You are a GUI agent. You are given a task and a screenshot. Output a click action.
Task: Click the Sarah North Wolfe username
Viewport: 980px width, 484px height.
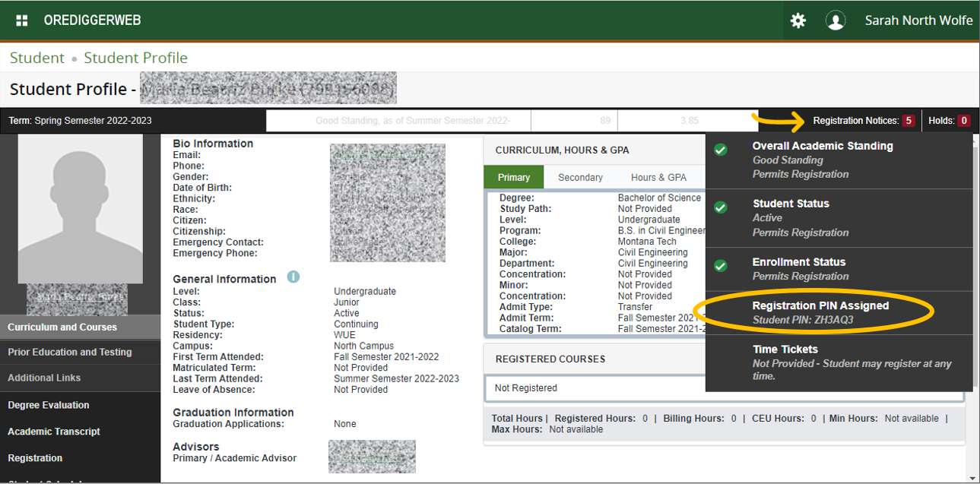pos(918,21)
